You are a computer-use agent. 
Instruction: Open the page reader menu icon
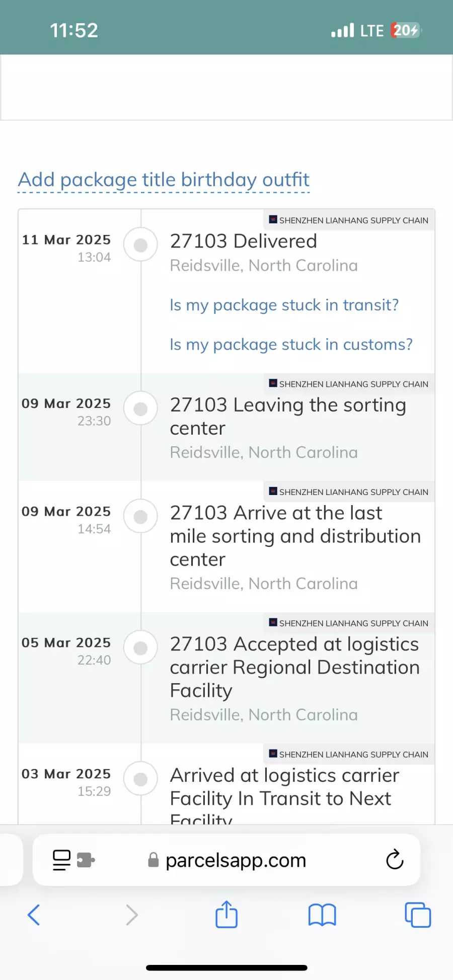point(62,860)
